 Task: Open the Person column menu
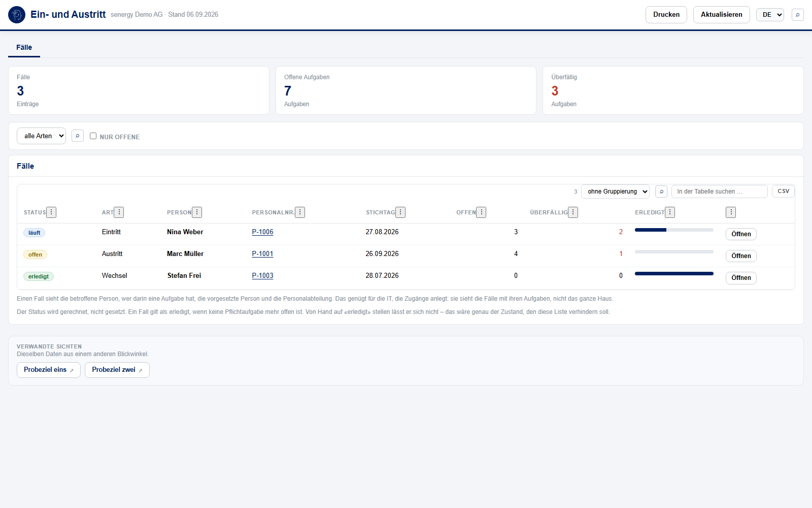(197, 212)
